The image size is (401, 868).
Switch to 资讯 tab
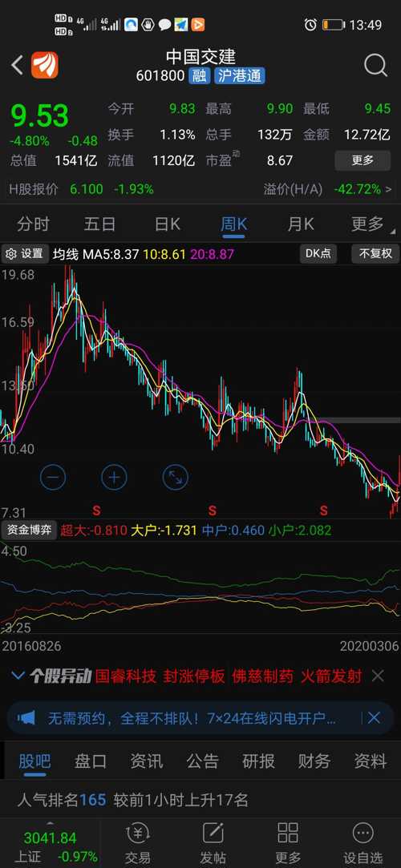[x=146, y=761]
